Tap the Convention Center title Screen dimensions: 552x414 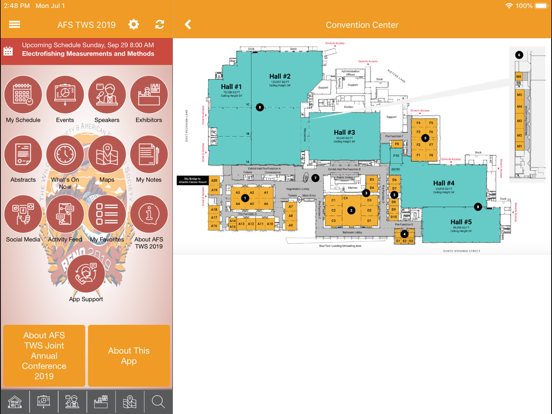point(362,25)
